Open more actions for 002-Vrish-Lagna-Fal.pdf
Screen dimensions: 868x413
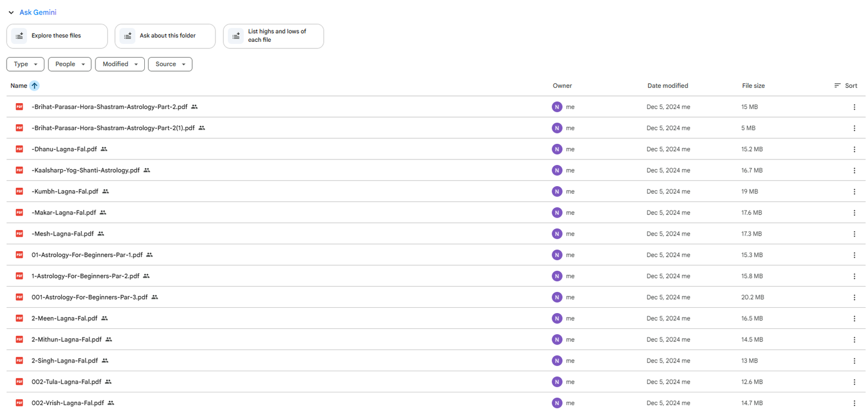coord(854,403)
